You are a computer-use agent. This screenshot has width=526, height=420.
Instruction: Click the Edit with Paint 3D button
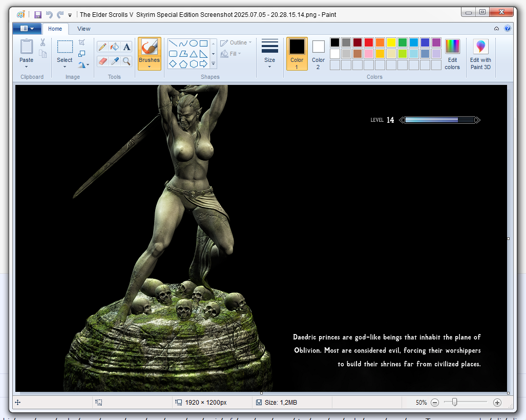[480, 54]
